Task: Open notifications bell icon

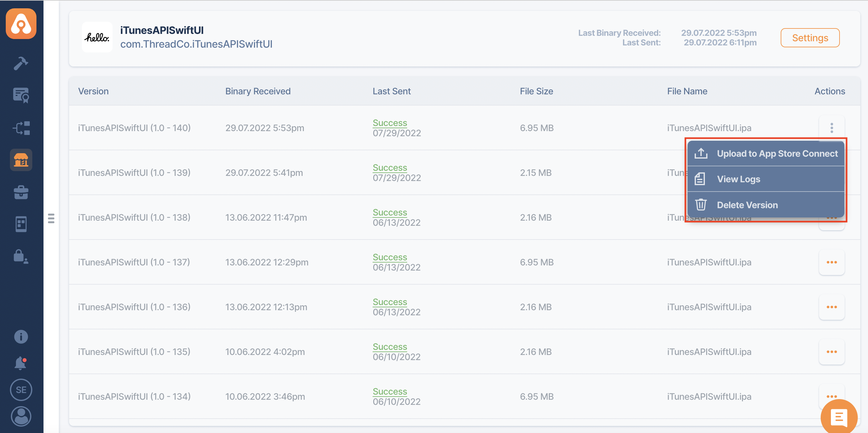Action: 21,363
